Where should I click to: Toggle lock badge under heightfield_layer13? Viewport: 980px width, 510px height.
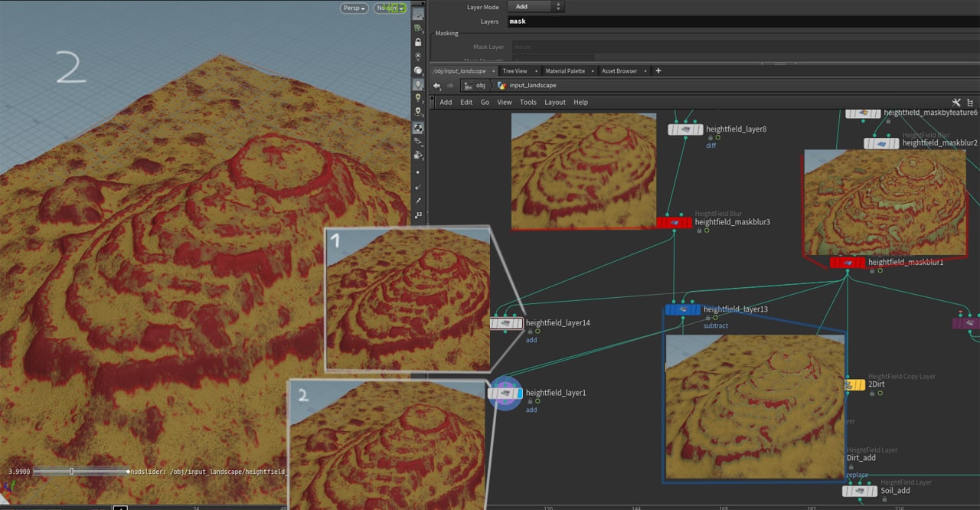click(707, 317)
